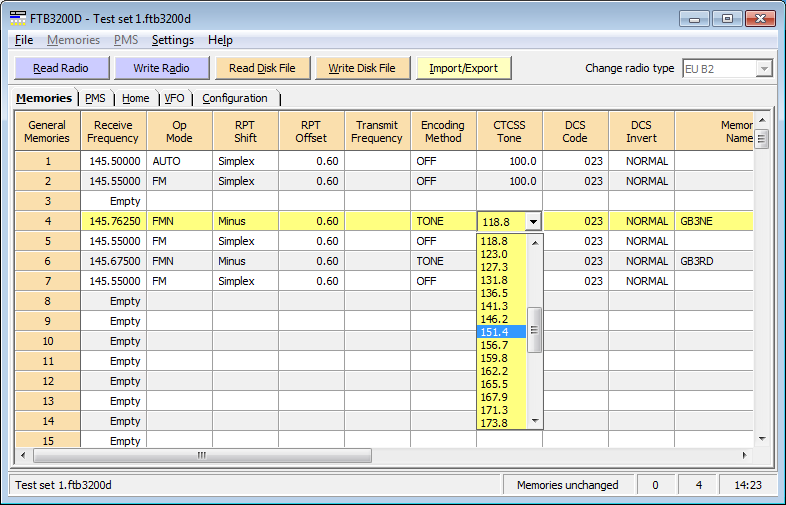Click the FTB3200D app icon in title bar
This screenshot has width=786, height=505.
(x=16, y=18)
